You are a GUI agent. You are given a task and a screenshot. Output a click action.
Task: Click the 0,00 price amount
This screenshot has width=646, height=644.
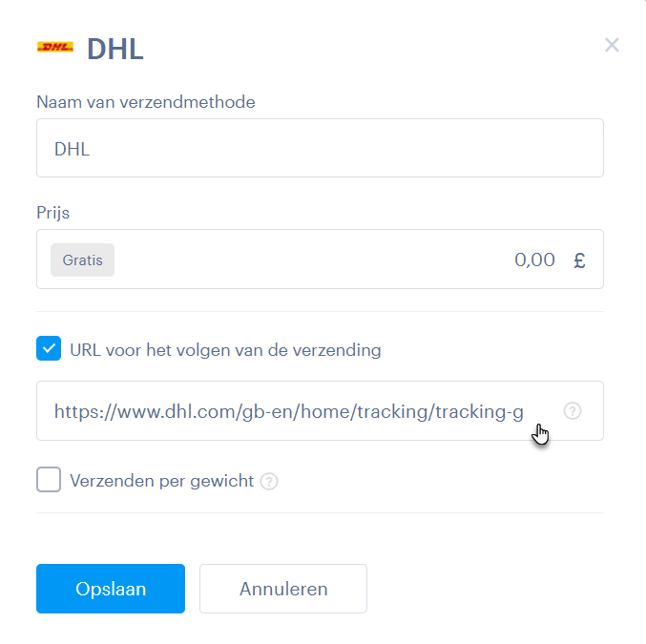(534, 260)
